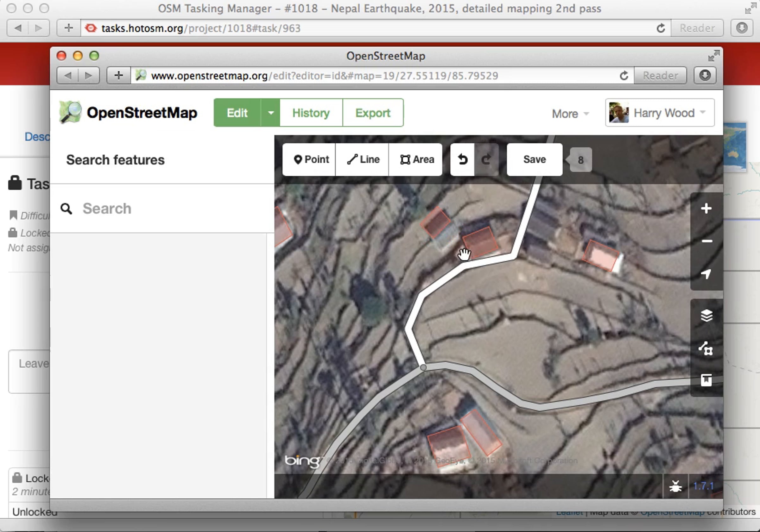This screenshot has width=760, height=532.
Task: Save the pending map changes
Action: [x=534, y=160]
